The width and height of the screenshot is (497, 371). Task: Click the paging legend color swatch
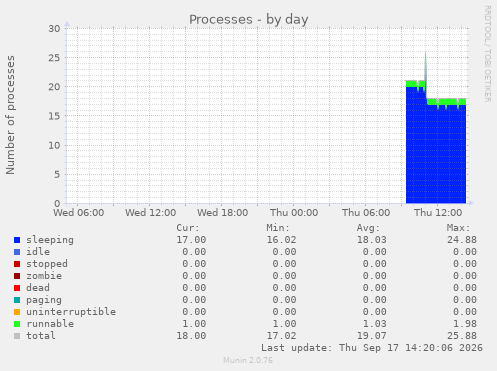[17, 300]
